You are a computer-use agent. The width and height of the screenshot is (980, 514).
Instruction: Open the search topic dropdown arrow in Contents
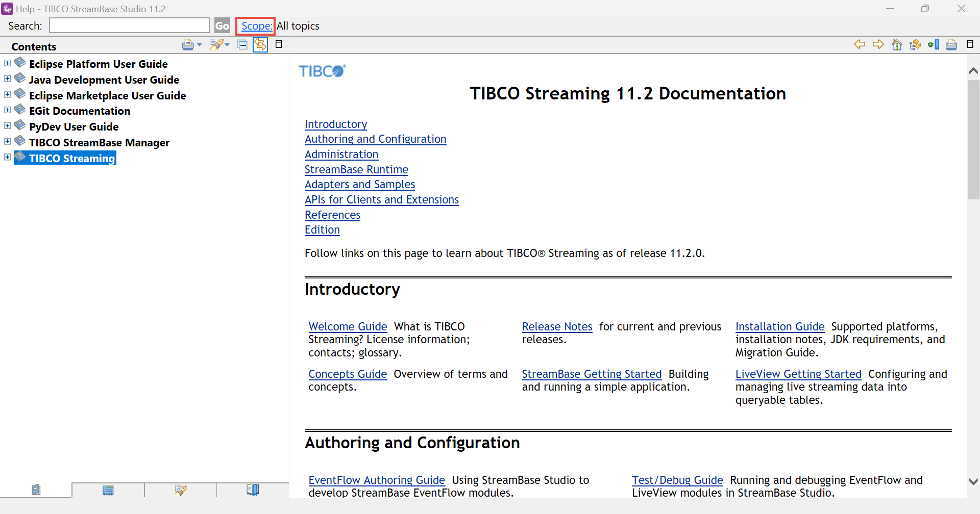227,45
